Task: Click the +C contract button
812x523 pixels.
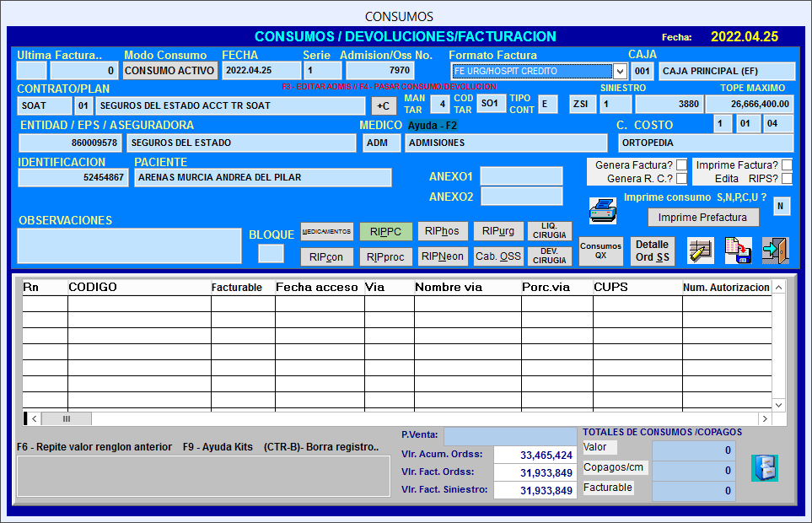Action: tap(383, 105)
